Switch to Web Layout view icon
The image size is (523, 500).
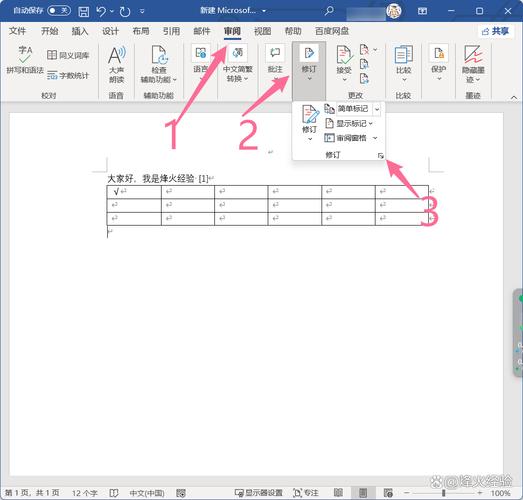pos(388,493)
